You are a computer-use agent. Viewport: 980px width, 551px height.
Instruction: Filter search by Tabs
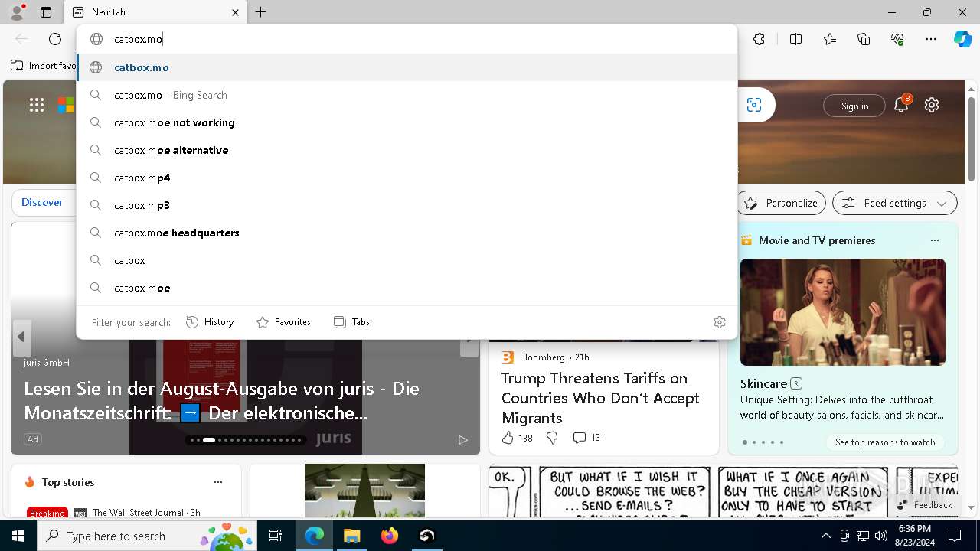click(x=351, y=322)
